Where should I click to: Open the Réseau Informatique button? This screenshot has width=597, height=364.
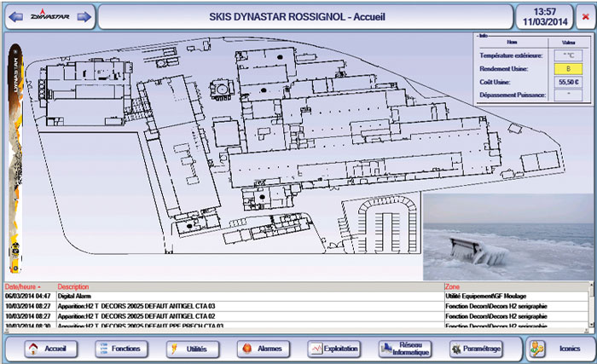tap(405, 349)
